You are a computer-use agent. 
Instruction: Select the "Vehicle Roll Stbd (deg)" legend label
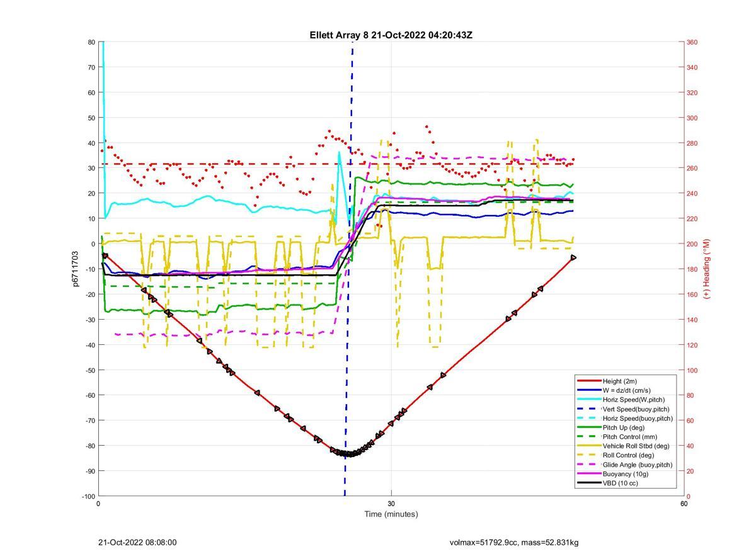(x=636, y=446)
